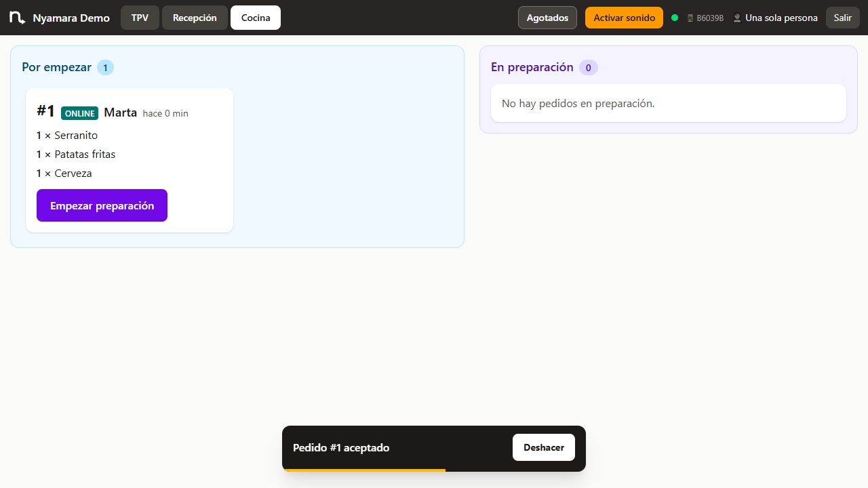Click the ONLINE badge on order #1
Image resolution: width=868 pixels, height=488 pixels.
(80, 113)
